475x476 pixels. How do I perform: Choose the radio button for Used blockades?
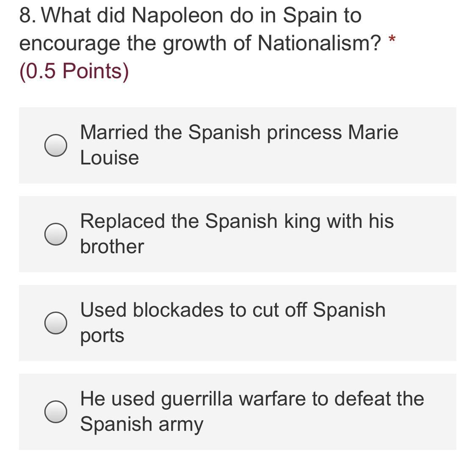(x=56, y=323)
